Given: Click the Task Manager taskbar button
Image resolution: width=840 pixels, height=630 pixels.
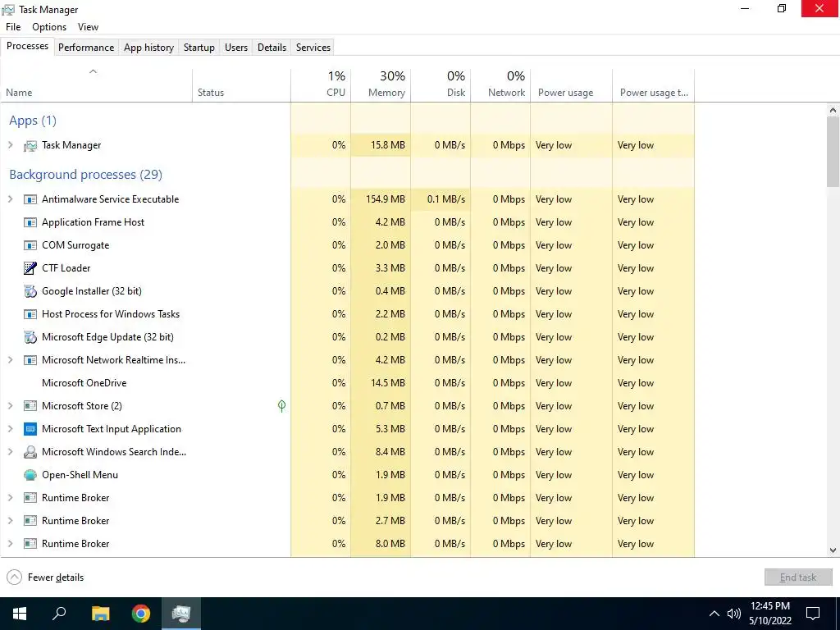Looking at the screenshot, I should tap(181, 614).
